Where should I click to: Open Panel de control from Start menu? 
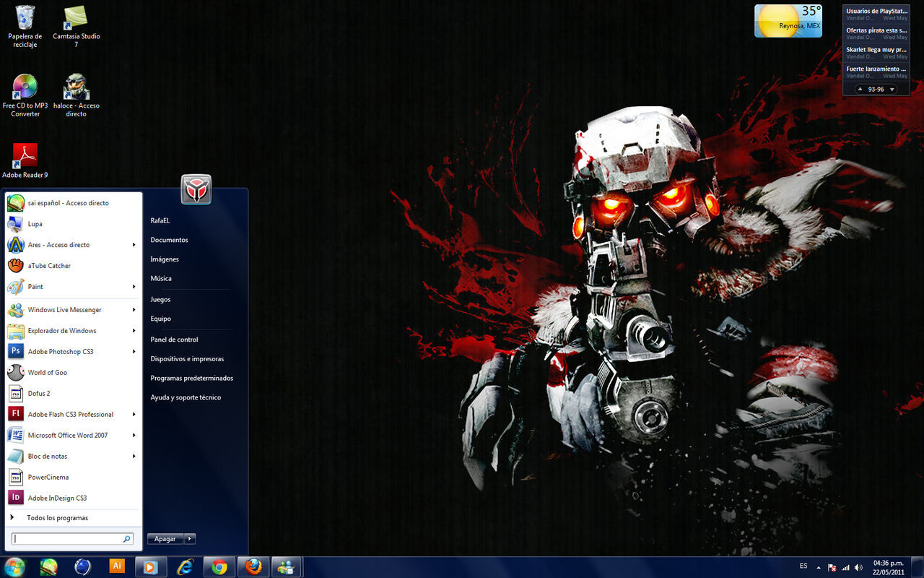(174, 340)
